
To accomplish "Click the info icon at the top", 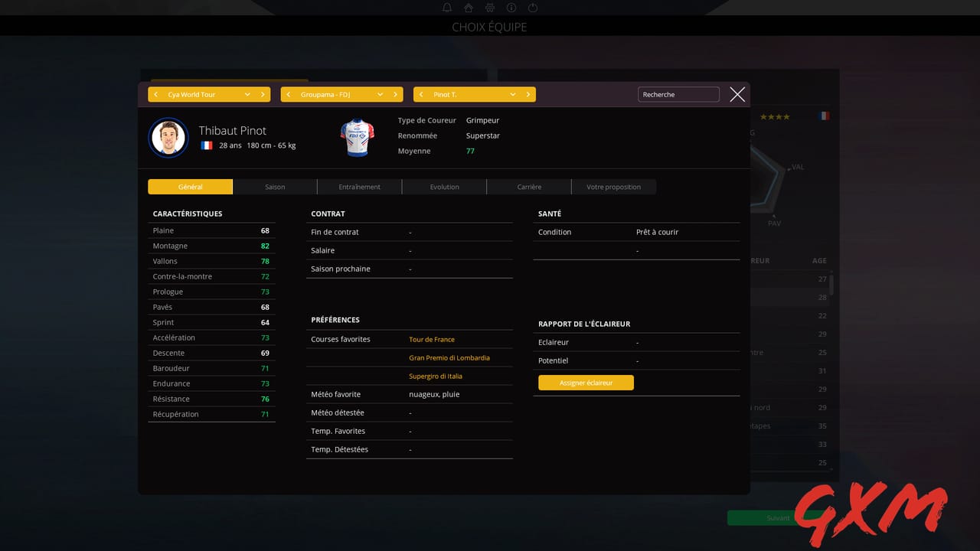I will click(511, 8).
